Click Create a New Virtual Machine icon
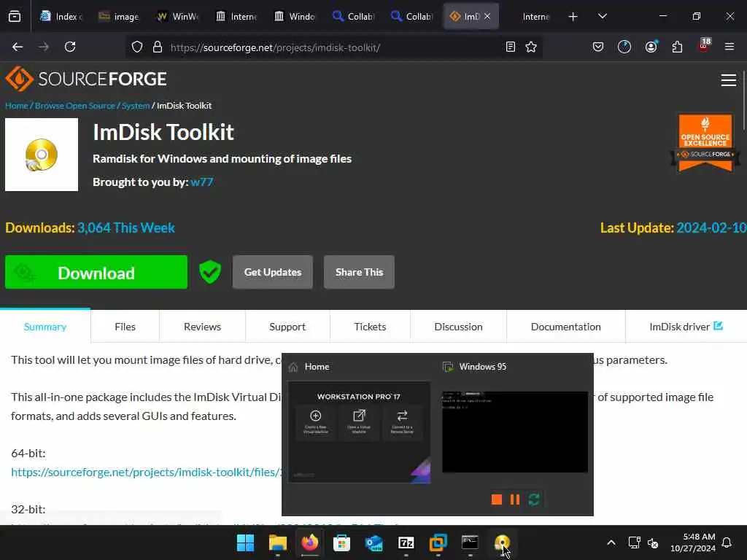Viewport: 747px width, 560px height. click(x=315, y=421)
